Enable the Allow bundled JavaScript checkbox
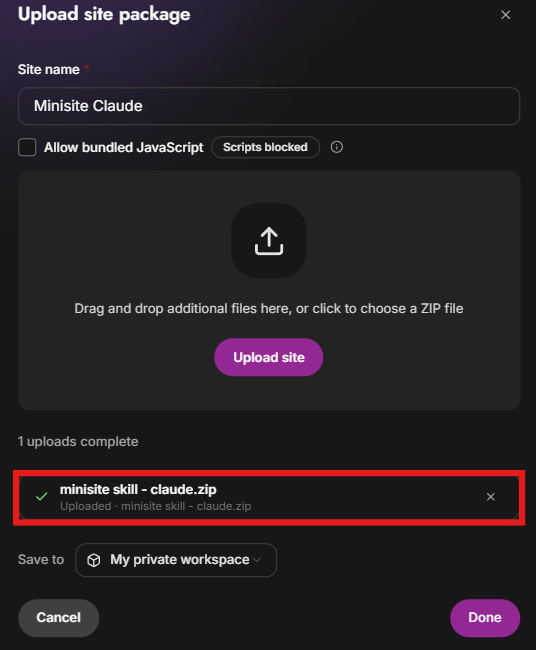 click(x=27, y=147)
